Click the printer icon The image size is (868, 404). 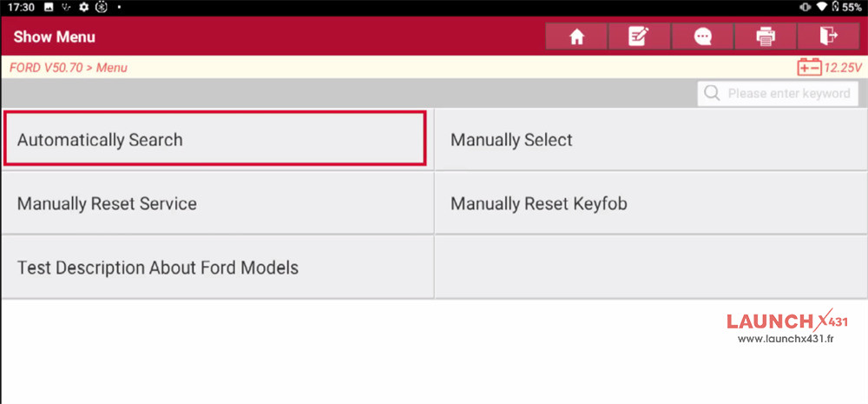[x=765, y=36]
